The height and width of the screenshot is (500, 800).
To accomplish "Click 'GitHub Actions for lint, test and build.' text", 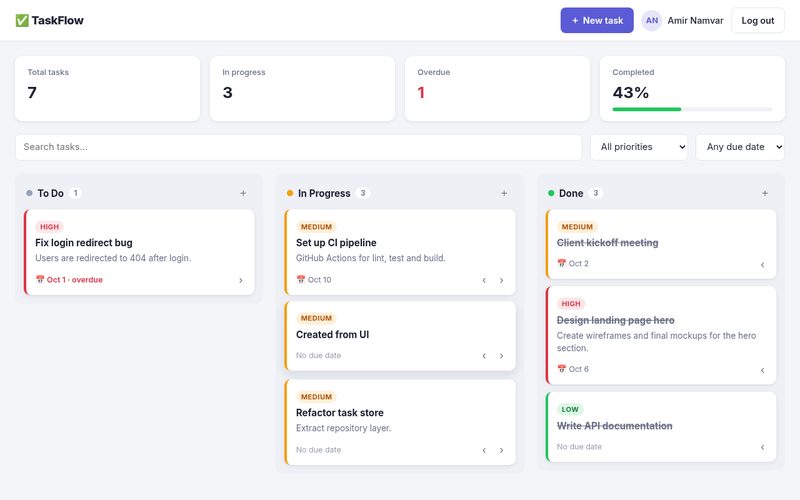I will (371, 258).
